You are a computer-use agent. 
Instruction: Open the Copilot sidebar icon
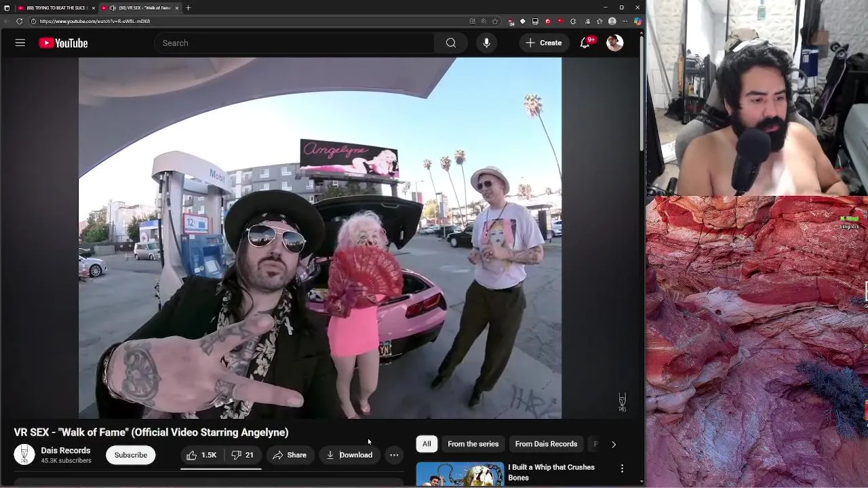coord(637,21)
